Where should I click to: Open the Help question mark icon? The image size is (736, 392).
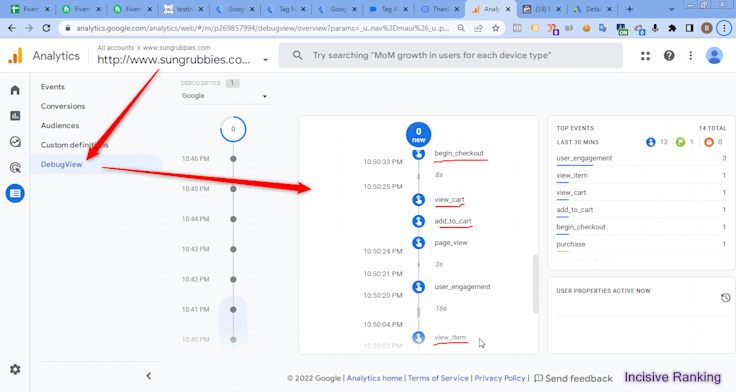669,56
